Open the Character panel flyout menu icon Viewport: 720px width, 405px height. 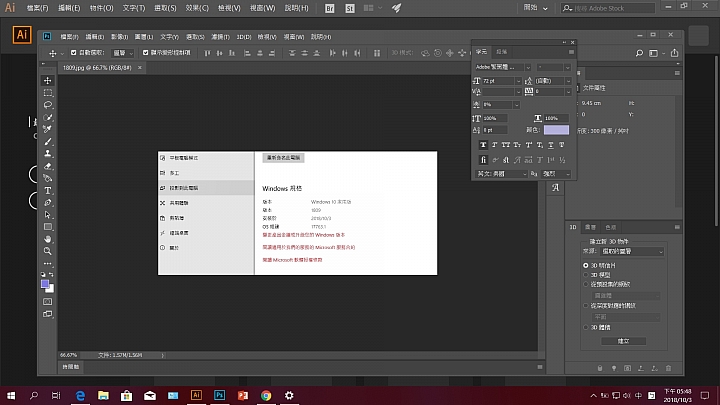[571, 52]
